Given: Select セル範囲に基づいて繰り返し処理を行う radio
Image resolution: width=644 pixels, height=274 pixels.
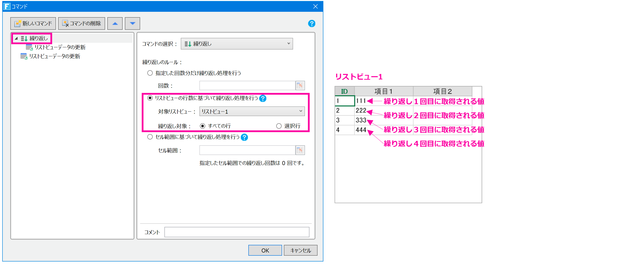Looking at the screenshot, I should tap(150, 137).
